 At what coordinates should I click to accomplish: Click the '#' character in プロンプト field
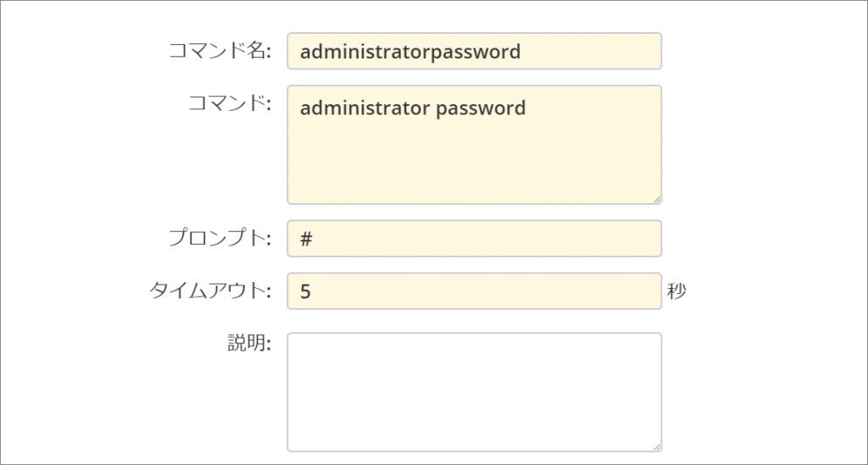point(307,240)
